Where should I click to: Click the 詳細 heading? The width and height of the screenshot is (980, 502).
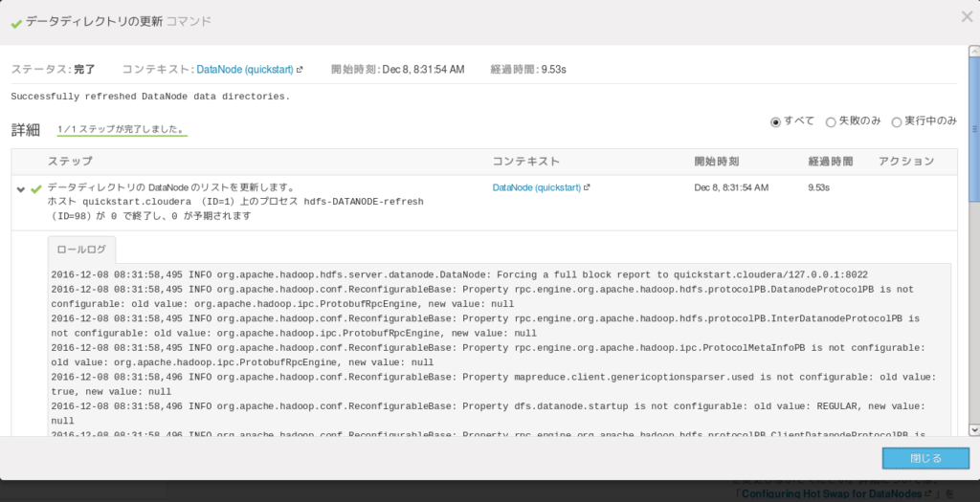pyautogui.click(x=26, y=130)
